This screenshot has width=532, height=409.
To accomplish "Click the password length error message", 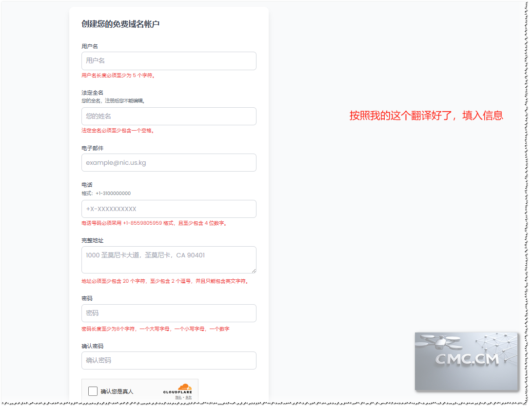I will pyautogui.click(x=156, y=329).
